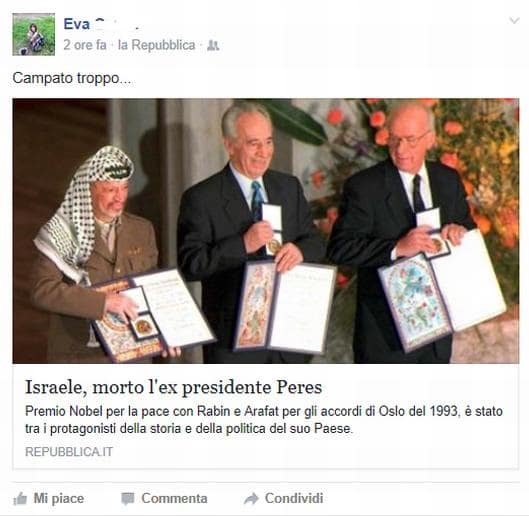
Task: Click the REPUBBLICA.IT source domain
Action: coord(69,452)
